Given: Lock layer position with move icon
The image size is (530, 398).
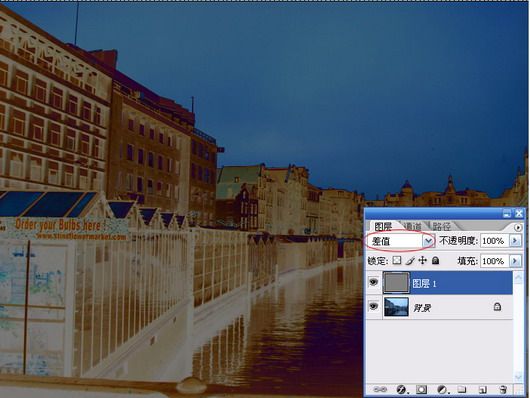Looking at the screenshot, I should tap(423, 260).
